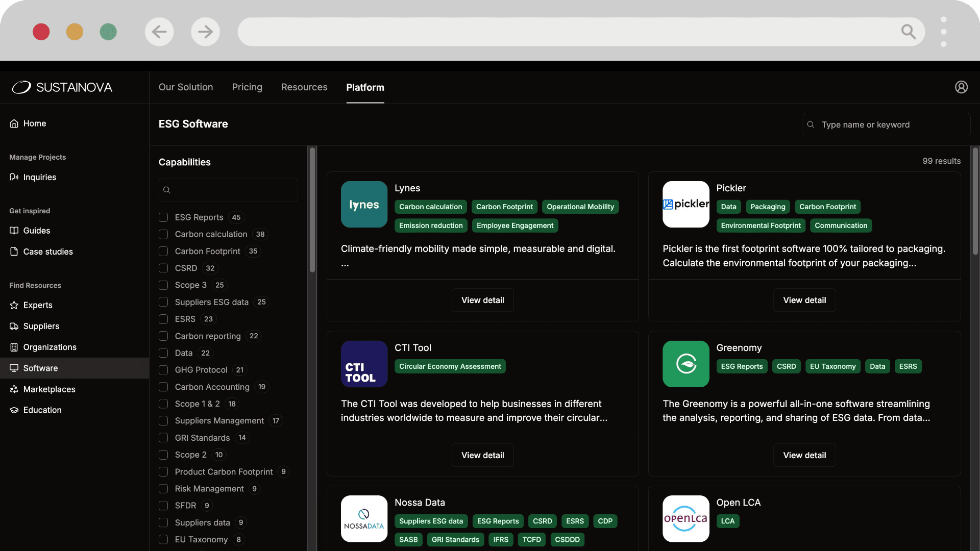Screen dimensions: 980x551
Task: Click the browser back arrow
Action: pos(159,32)
